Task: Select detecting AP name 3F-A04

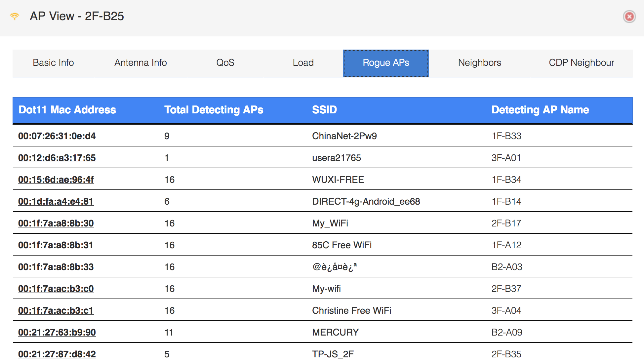Action: [506, 310]
